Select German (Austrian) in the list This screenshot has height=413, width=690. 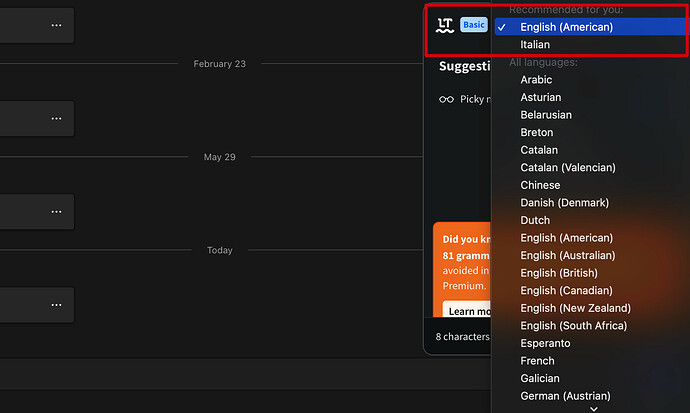coord(566,396)
